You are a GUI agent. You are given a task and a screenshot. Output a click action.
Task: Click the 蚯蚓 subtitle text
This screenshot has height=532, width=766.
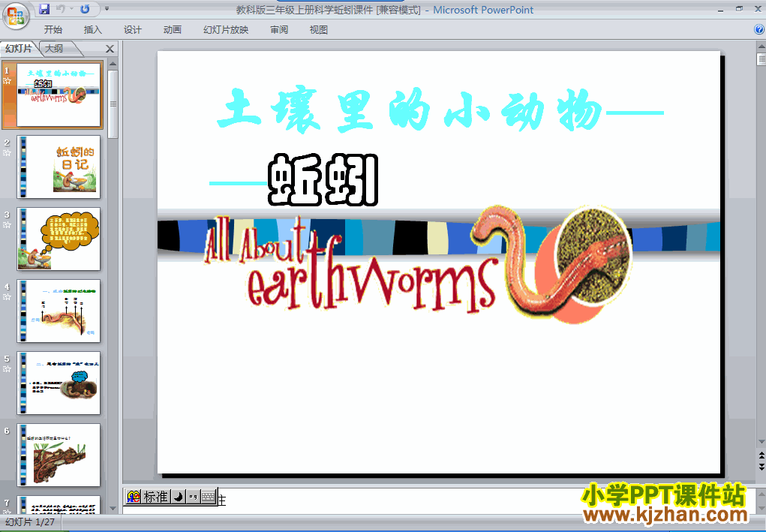[323, 180]
